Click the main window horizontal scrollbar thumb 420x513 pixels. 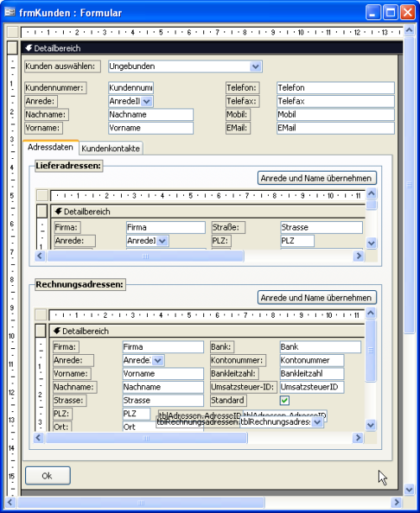click(x=140, y=502)
